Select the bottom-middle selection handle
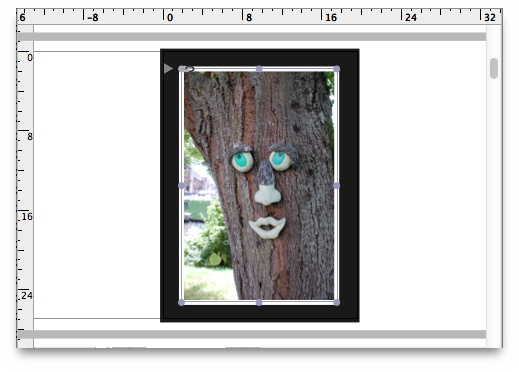This screenshot has width=519, height=372. (x=259, y=302)
